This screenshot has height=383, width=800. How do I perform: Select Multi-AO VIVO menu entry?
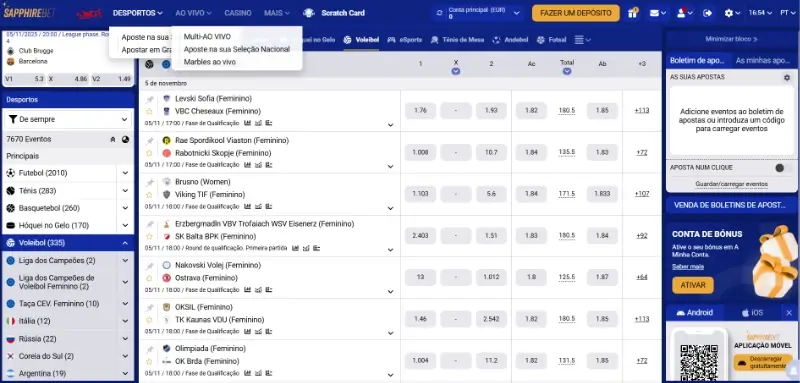pyautogui.click(x=207, y=37)
